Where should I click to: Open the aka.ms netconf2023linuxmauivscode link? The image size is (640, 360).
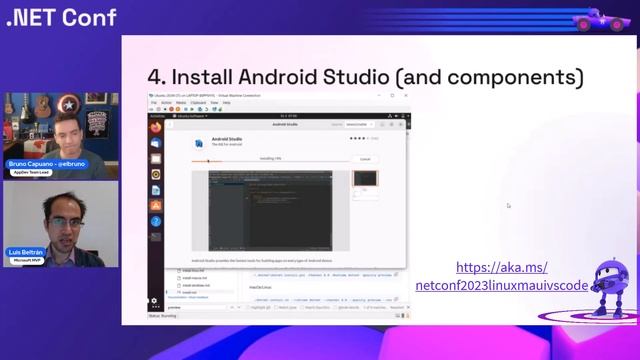502,276
